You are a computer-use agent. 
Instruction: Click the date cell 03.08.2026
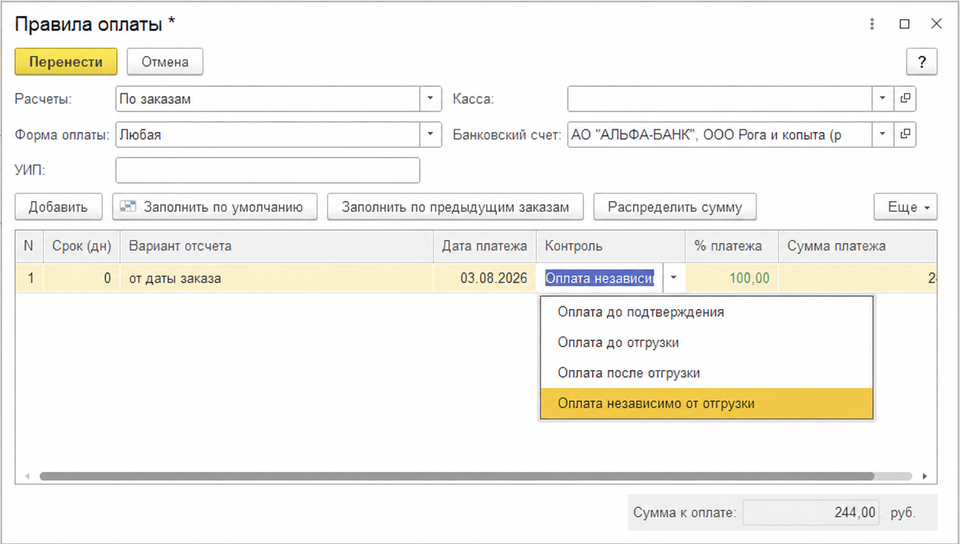485,278
